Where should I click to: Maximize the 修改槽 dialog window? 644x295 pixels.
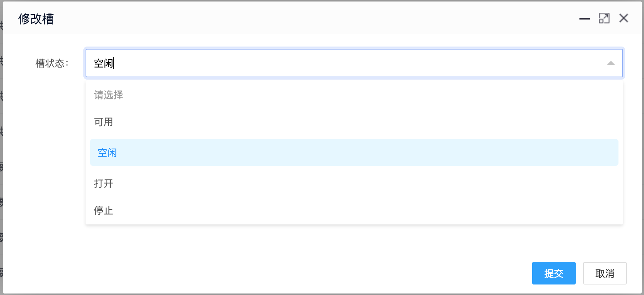coord(604,18)
